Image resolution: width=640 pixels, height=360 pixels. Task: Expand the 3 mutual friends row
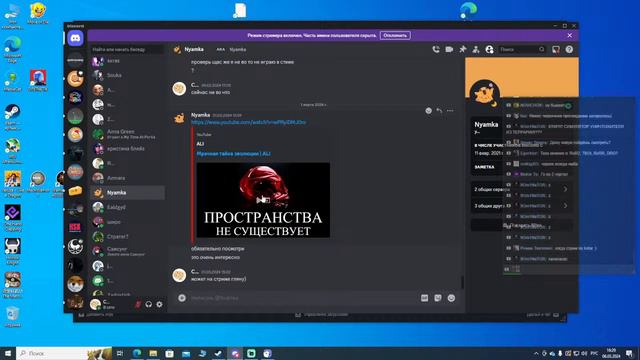point(521,206)
